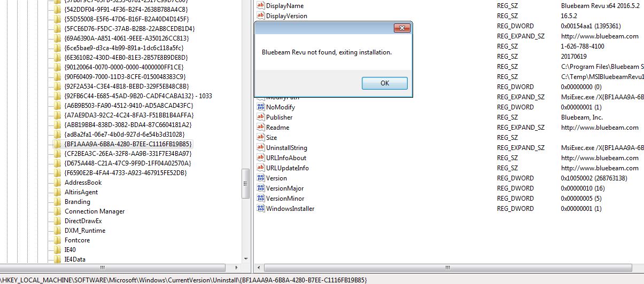Click the data 0x00154aa1 (1395361)
Image resolution: width=644 pixels, height=284 pixels.
(x=591, y=26)
